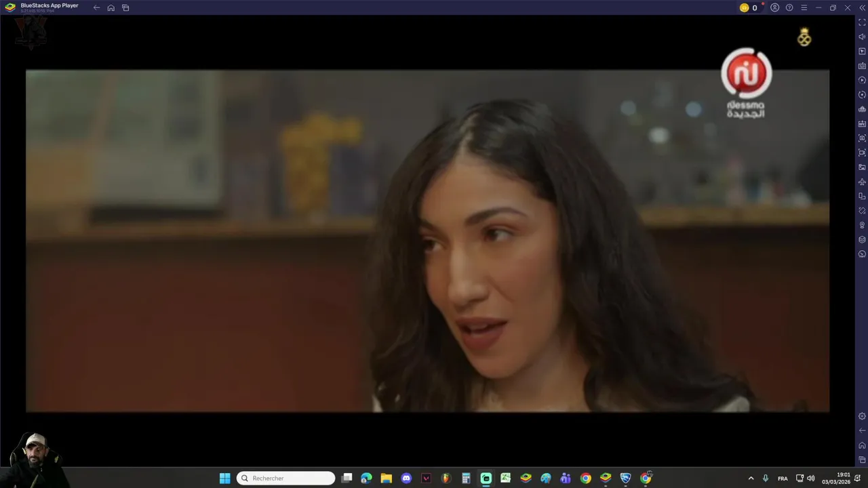Take a screenshot from sidebar
This screenshot has height=488, width=868.
[862, 138]
